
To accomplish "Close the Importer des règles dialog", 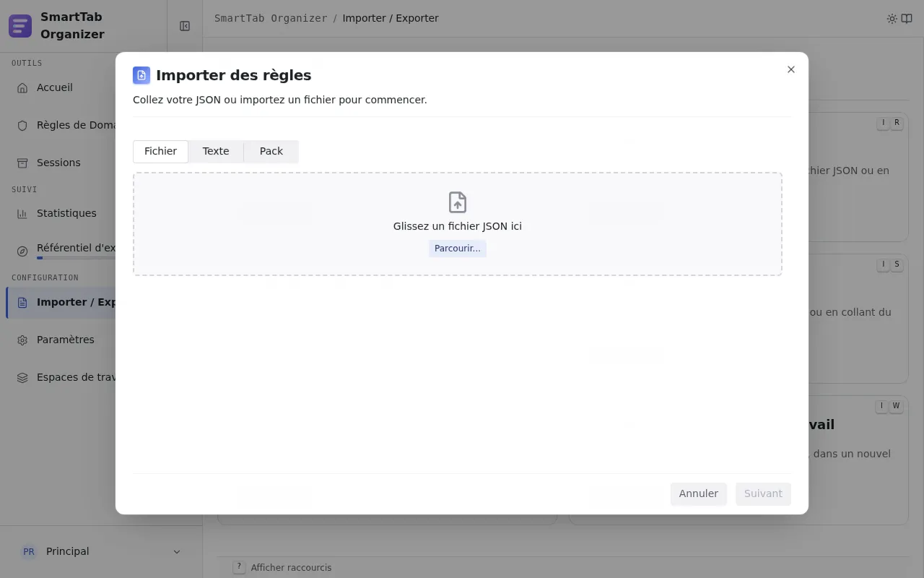I will (x=791, y=69).
